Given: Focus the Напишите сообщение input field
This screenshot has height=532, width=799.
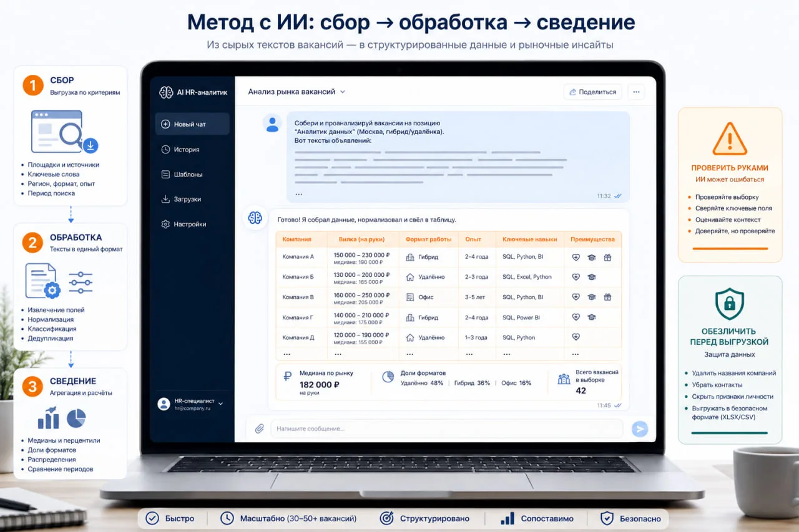Looking at the screenshot, I should coord(447,429).
